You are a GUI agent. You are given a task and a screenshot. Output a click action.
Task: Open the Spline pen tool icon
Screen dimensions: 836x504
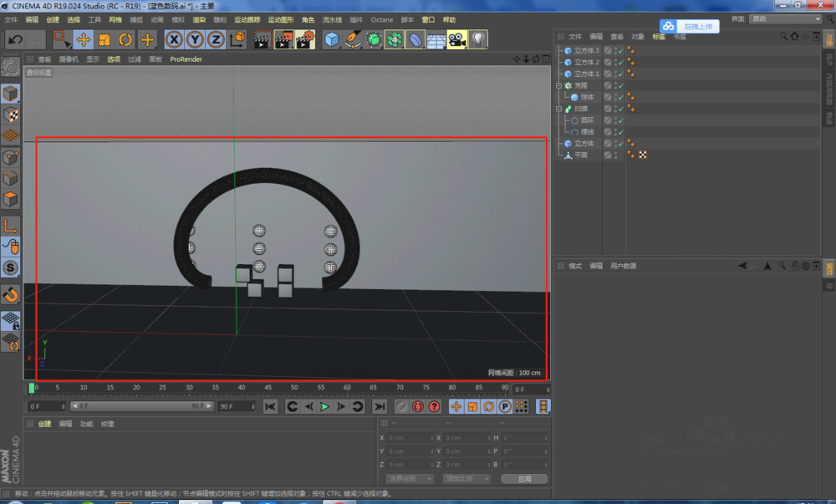(353, 39)
